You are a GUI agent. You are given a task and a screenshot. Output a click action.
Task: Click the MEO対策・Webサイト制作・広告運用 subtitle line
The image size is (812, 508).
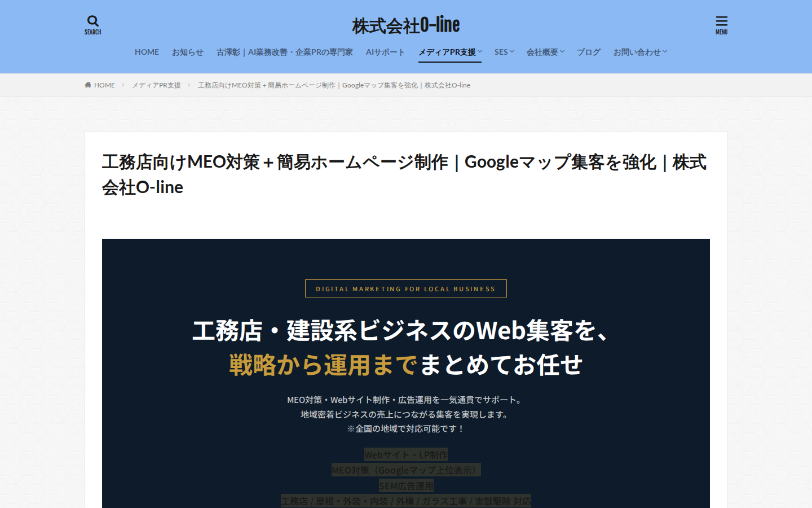click(x=406, y=400)
